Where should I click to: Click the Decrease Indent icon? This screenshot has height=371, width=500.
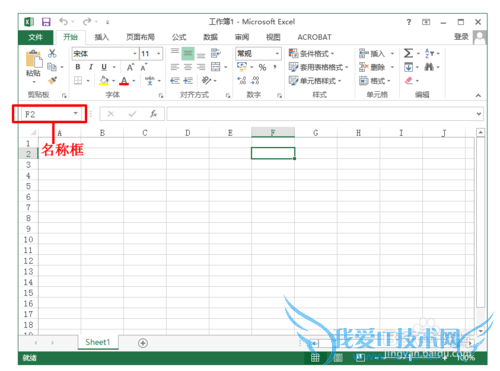[175, 80]
